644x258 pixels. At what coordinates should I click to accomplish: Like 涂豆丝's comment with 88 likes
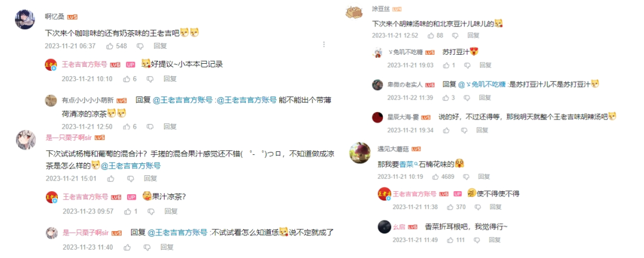click(431, 35)
